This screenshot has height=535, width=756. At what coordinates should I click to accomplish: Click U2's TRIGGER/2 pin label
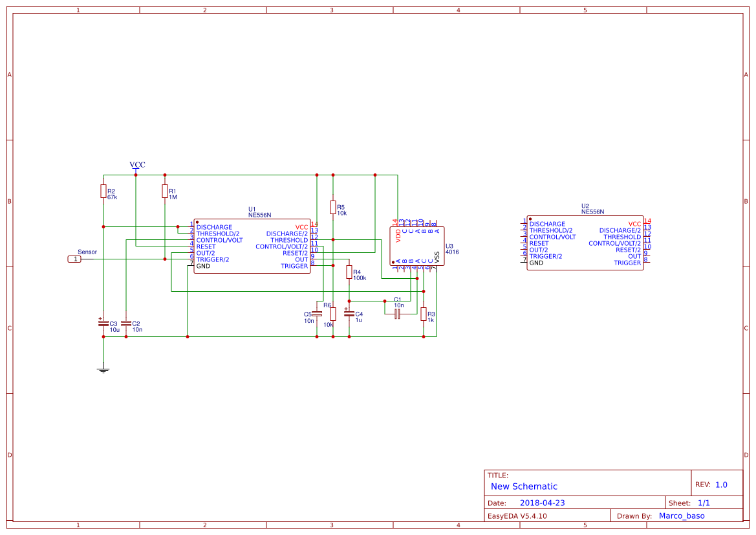[x=546, y=256]
